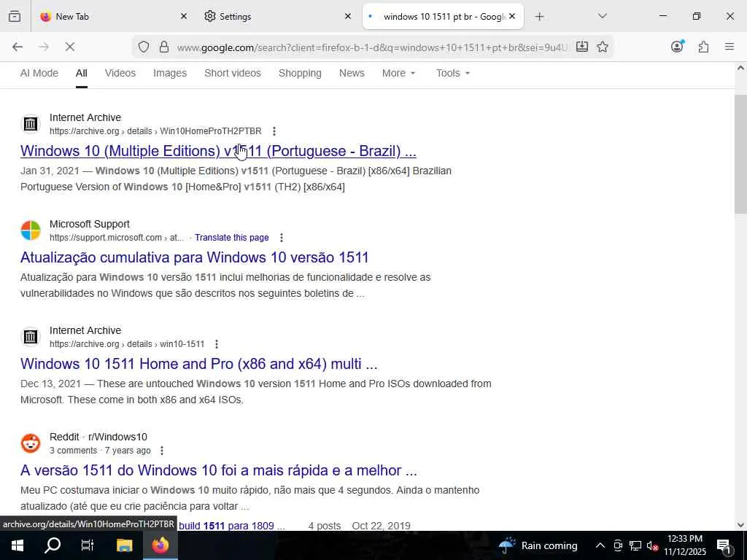Stop loading the current page

(69, 47)
